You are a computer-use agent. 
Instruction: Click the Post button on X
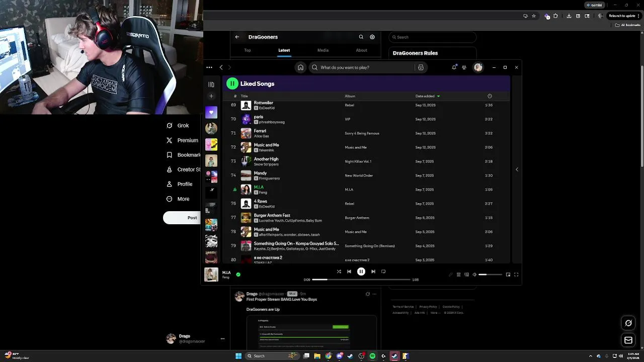tap(183, 218)
